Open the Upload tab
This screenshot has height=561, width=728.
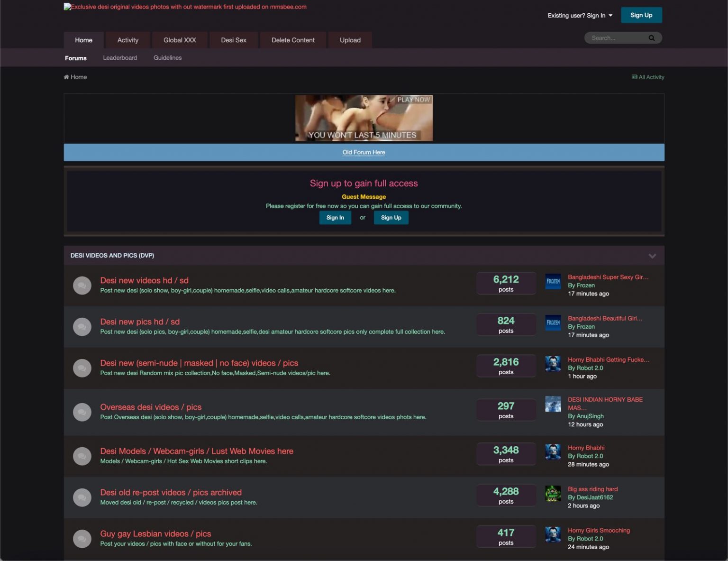(x=350, y=40)
